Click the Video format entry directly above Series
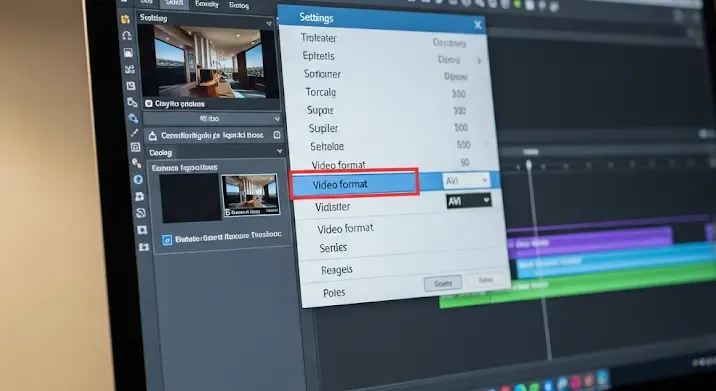The image size is (716, 391). point(345,228)
